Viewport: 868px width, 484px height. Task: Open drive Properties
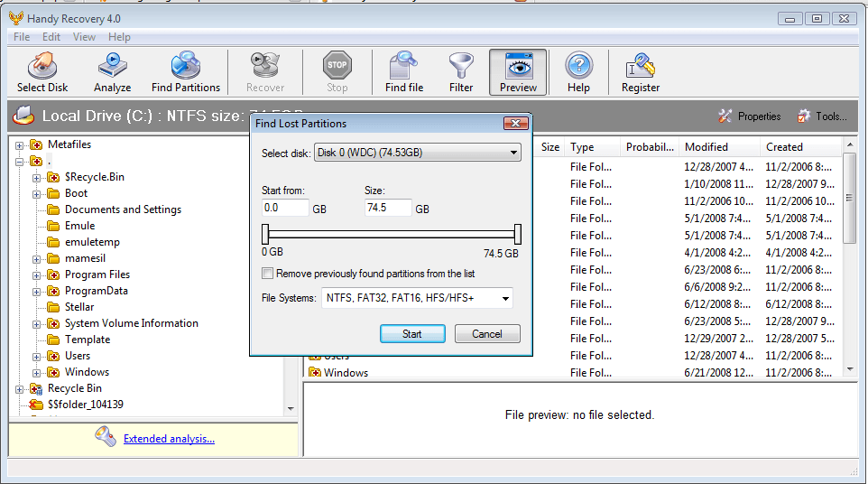750,116
